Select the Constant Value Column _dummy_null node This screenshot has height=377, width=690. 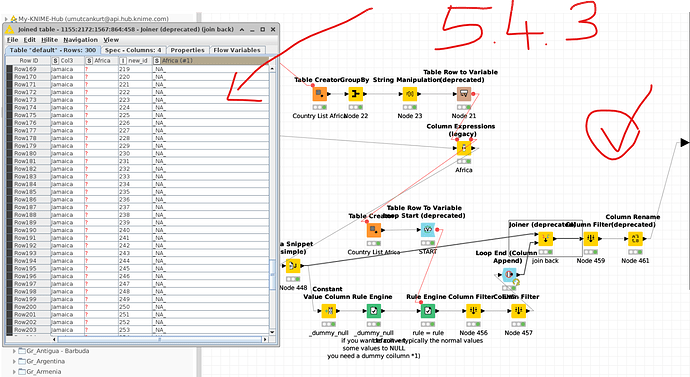pyautogui.click(x=329, y=311)
